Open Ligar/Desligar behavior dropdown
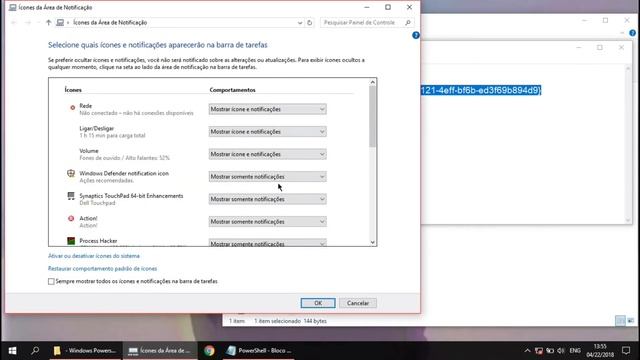This screenshot has height=360, width=640. tap(267, 131)
